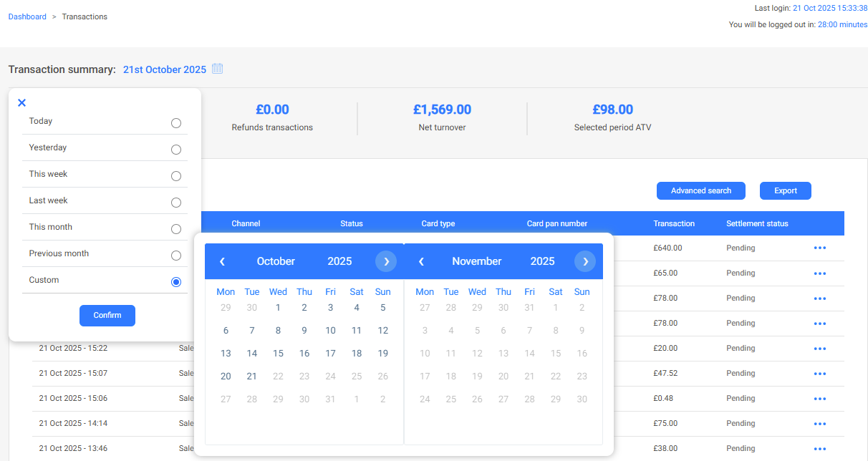Select 15 October in the calendar
The height and width of the screenshot is (461, 868).
(x=278, y=354)
